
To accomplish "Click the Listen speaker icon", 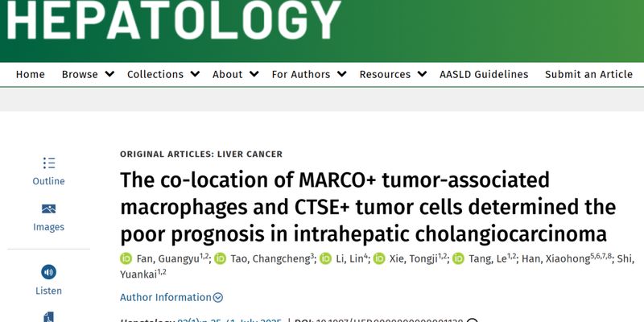I will click(x=48, y=271).
